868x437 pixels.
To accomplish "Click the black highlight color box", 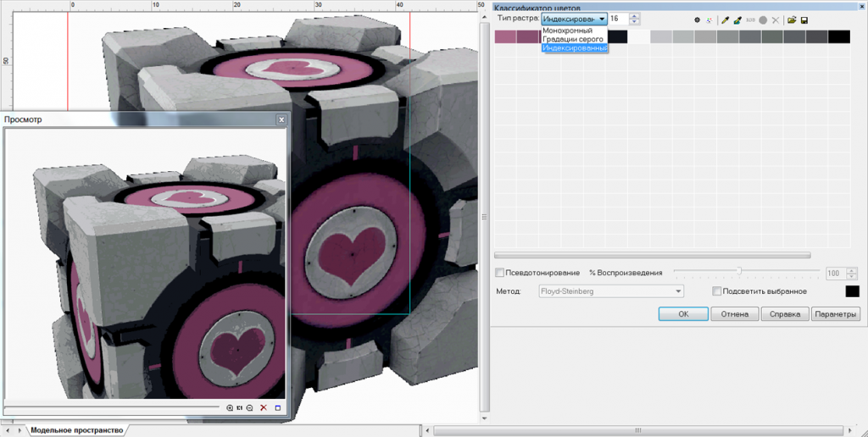I will (x=853, y=291).
